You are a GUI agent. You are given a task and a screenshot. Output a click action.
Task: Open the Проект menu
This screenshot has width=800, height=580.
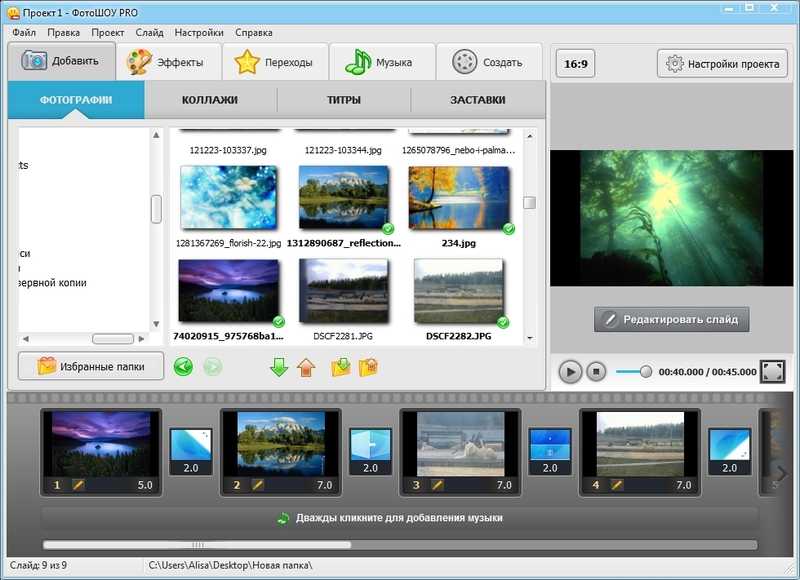click(x=108, y=33)
